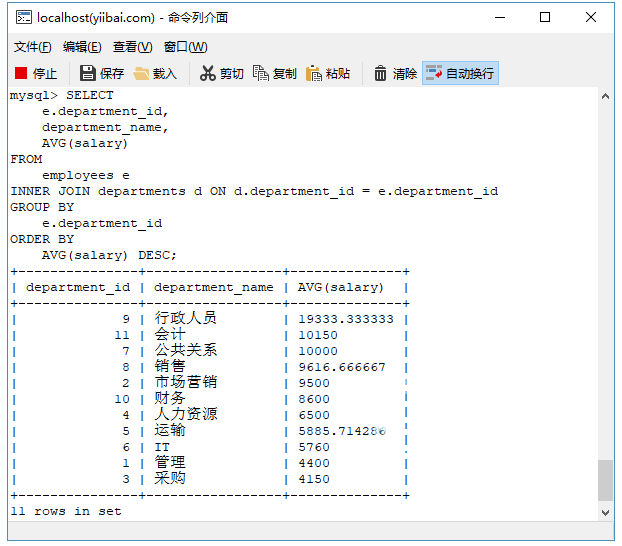Click the '财务' department name cell
This screenshot has width=622, height=546.
coord(170,398)
